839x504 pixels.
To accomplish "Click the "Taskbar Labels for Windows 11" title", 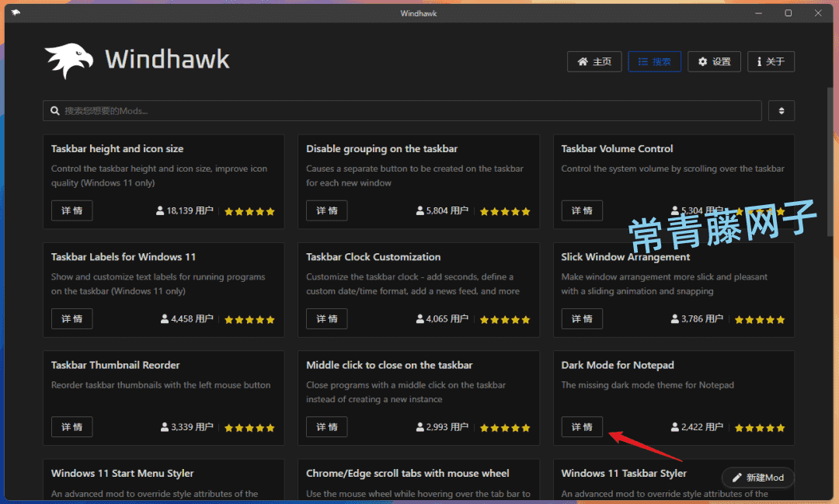I will click(124, 257).
